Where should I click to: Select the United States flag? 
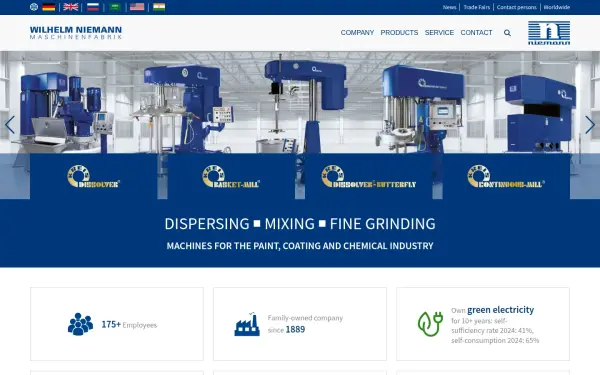coord(137,7)
